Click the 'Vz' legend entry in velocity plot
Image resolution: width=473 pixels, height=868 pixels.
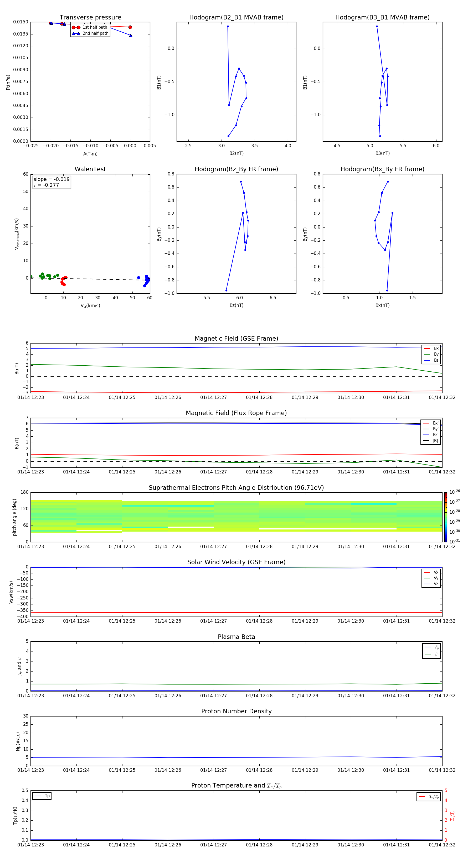(x=431, y=584)
